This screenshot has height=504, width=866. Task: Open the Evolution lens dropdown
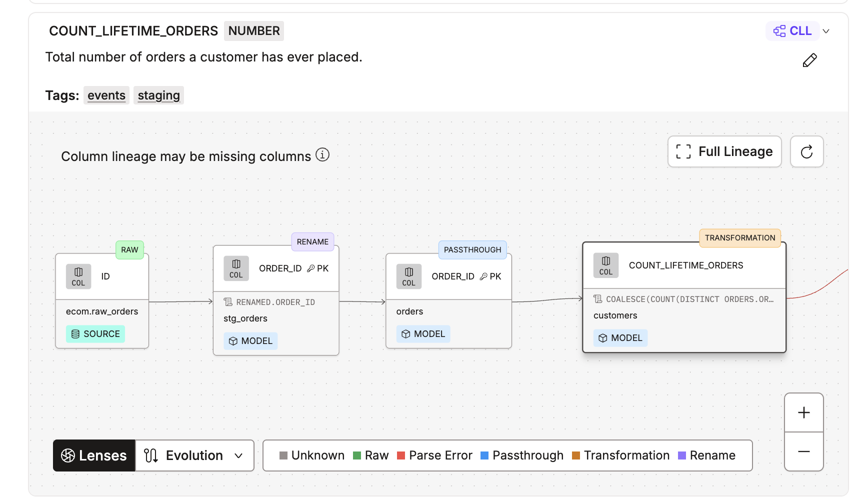[x=194, y=455]
